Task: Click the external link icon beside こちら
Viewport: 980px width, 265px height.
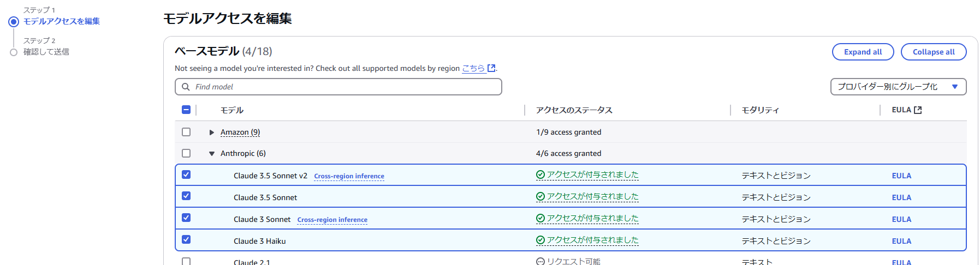Action: [x=491, y=68]
